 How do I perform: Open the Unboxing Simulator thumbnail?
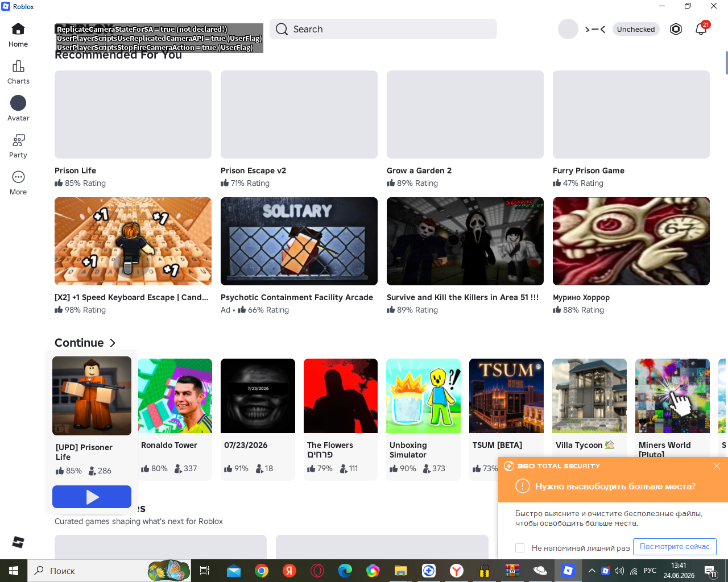point(423,396)
